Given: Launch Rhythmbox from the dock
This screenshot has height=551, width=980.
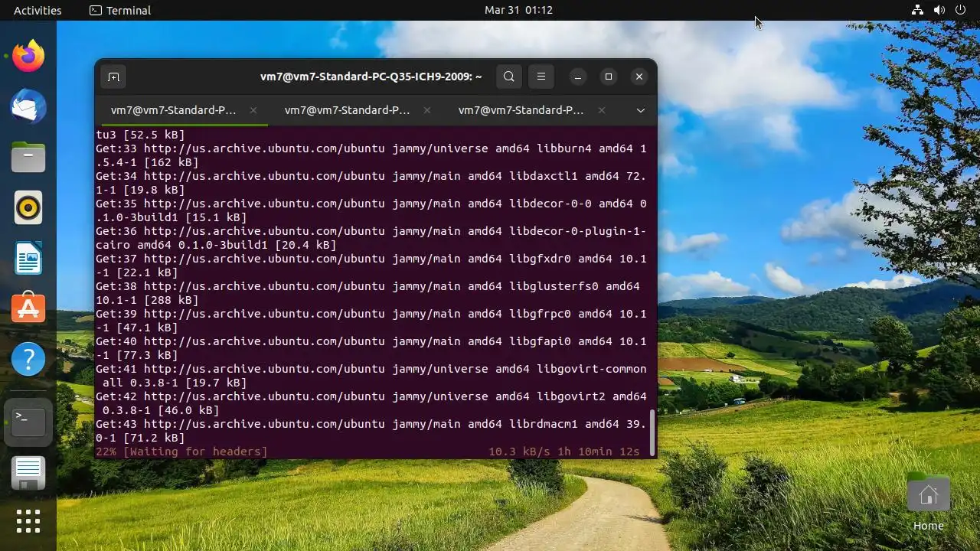Looking at the screenshot, I should (28, 207).
